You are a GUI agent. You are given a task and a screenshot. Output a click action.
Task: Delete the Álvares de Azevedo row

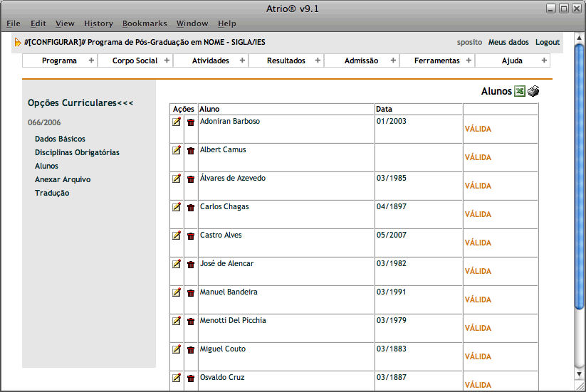(x=191, y=179)
